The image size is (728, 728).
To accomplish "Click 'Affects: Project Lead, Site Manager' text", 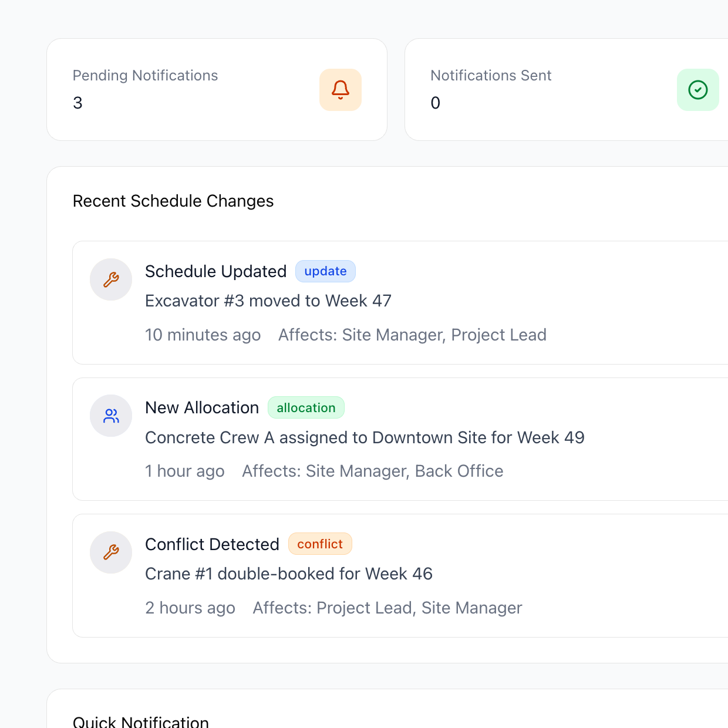I will [387, 608].
